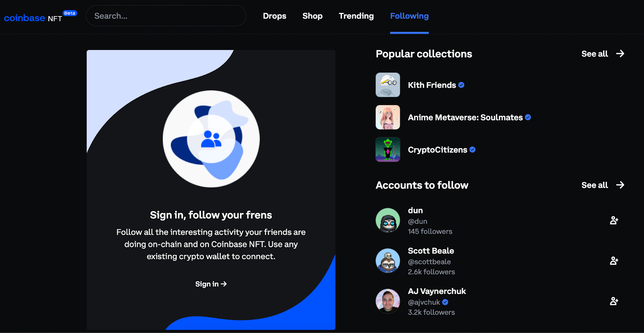Focus the Search input field
This screenshot has width=644, height=333.
(x=166, y=16)
